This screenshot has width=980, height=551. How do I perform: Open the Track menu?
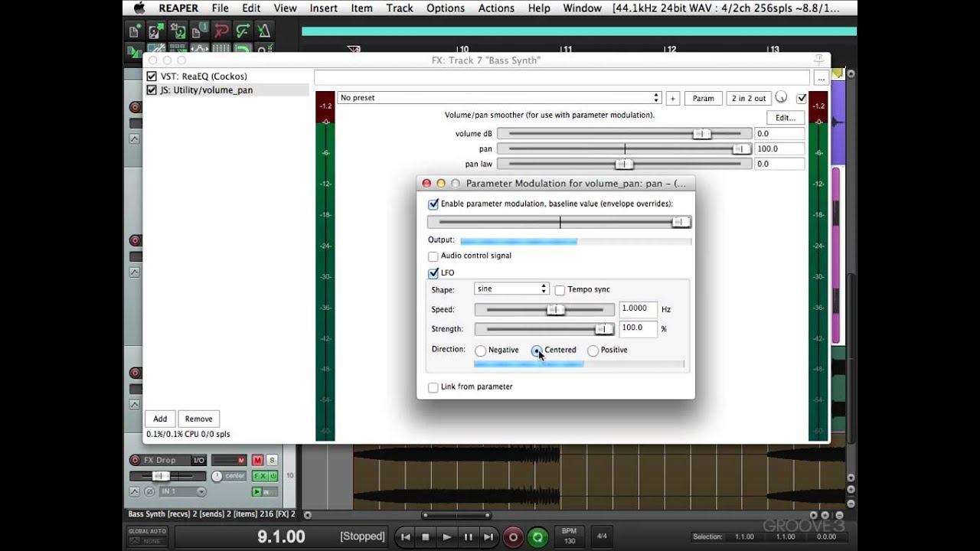coord(400,8)
